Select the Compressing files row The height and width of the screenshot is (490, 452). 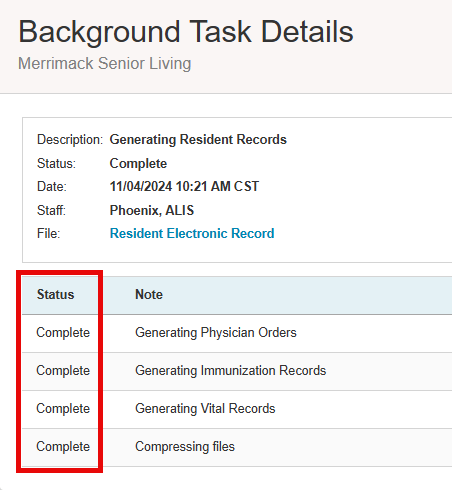pyautogui.click(x=237, y=447)
